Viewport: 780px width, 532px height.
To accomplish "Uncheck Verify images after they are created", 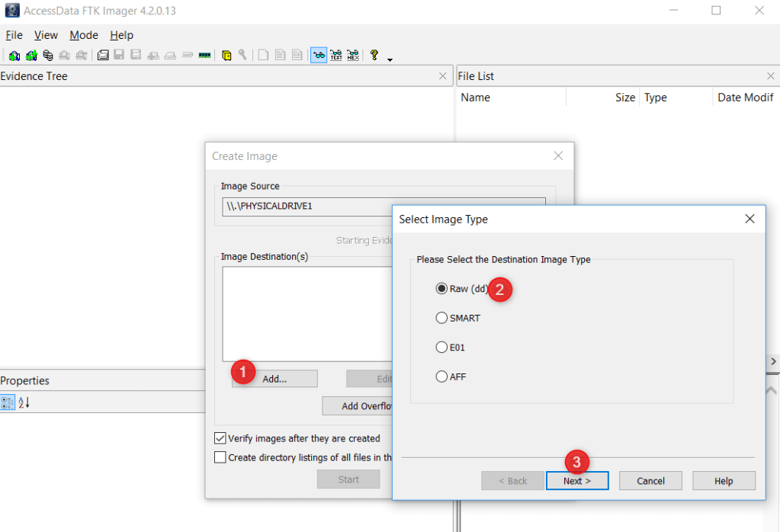I will click(220, 438).
